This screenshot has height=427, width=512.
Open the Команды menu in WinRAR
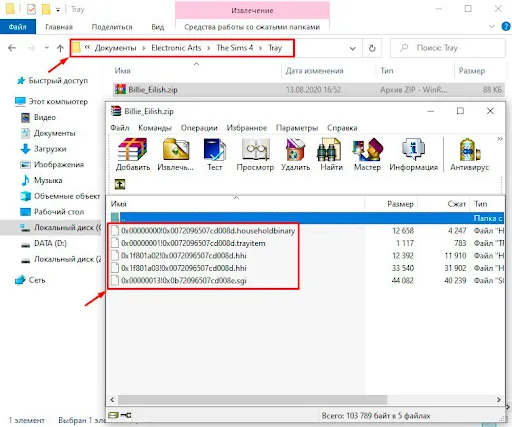coord(155,128)
